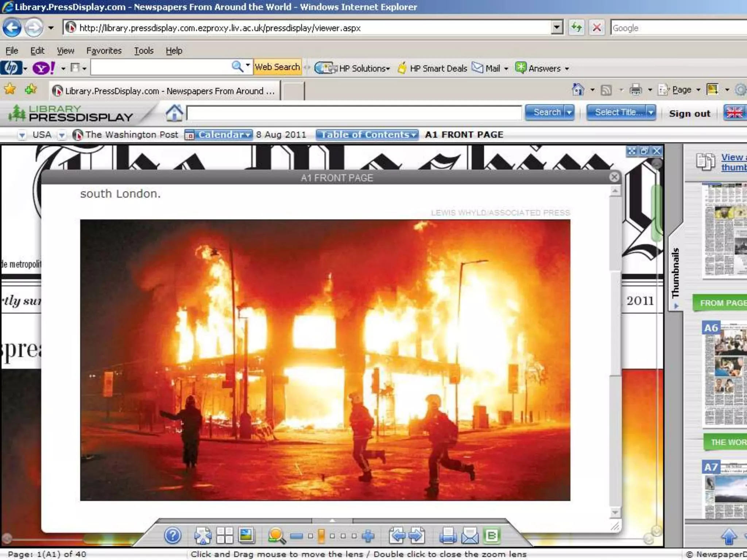Open the Table of Contents dropdown
Viewport: 747px width, 560px height.
coord(367,135)
